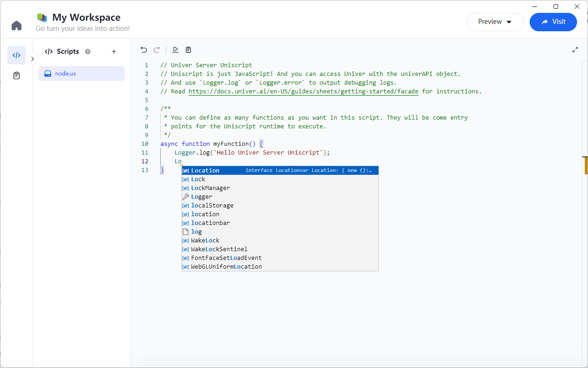Image resolution: width=588 pixels, height=368 pixels.
Task: Choose the WakeLockSentinel suggestion
Action: tap(280, 249)
